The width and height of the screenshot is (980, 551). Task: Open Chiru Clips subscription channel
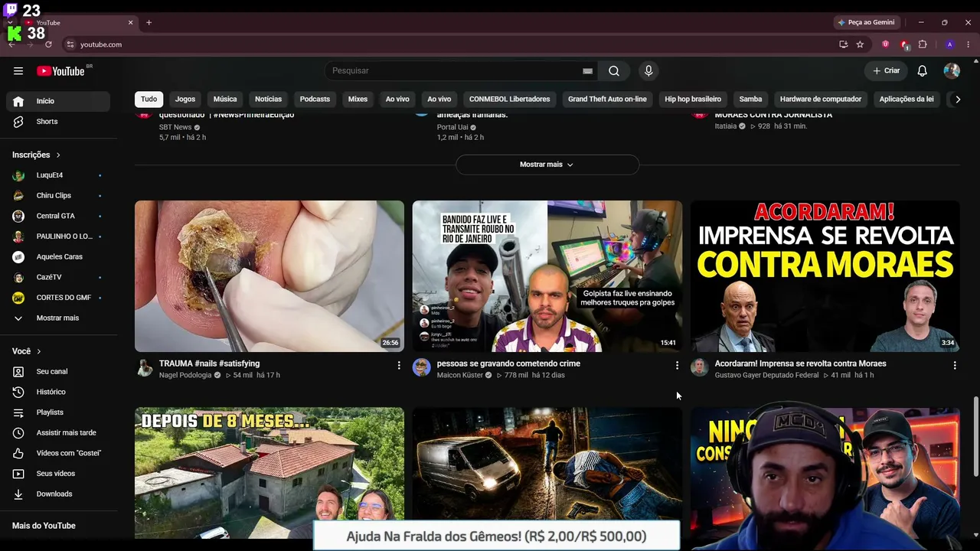point(58,196)
